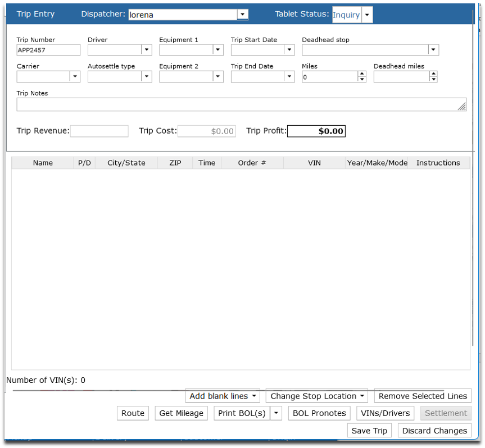Sort by the P/D column header
The image size is (485, 448).
click(84, 163)
